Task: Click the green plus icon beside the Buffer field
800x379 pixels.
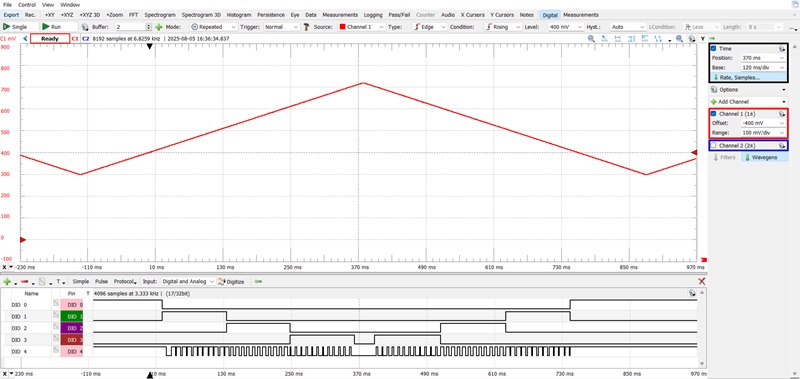Action: pyautogui.click(x=159, y=27)
